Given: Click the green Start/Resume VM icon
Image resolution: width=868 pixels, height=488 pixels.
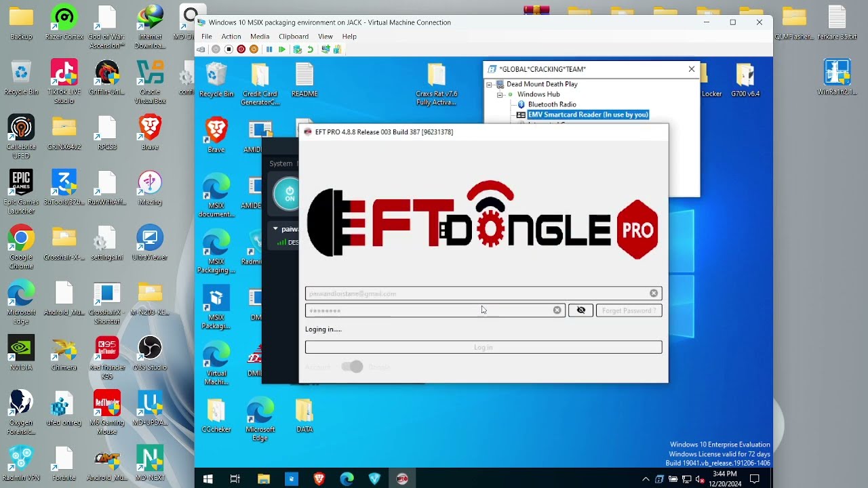Looking at the screenshot, I should click(x=282, y=49).
